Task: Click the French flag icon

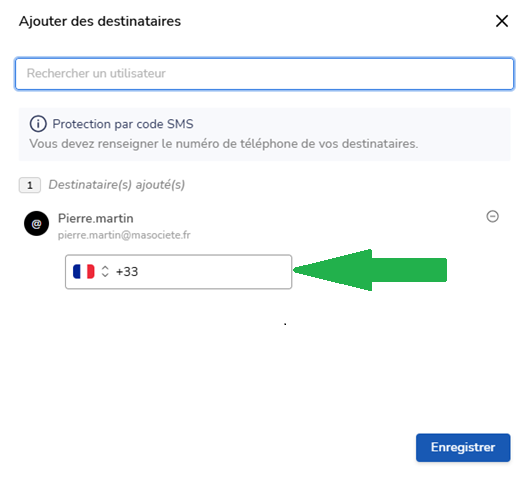Action: click(x=84, y=271)
